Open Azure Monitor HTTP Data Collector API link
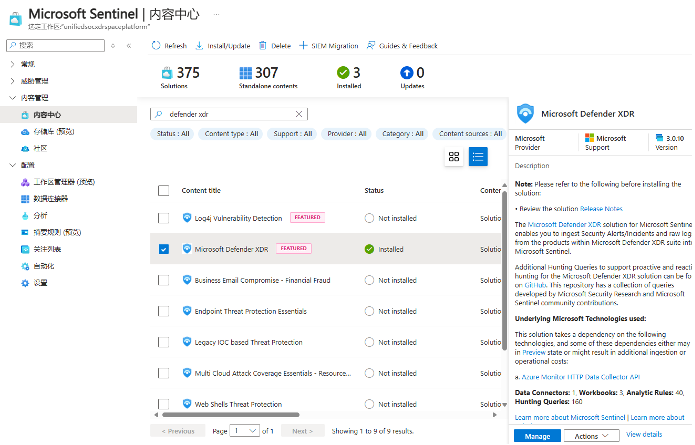 [x=581, y=377]
